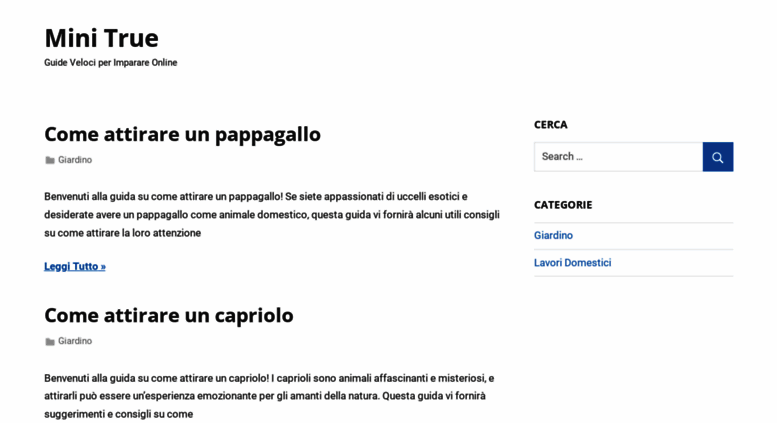This screenshot has width=777, height=423.
Task: Click the CATEGORIE widget heading
Action: pyautogui.click(x=563, y=205)
